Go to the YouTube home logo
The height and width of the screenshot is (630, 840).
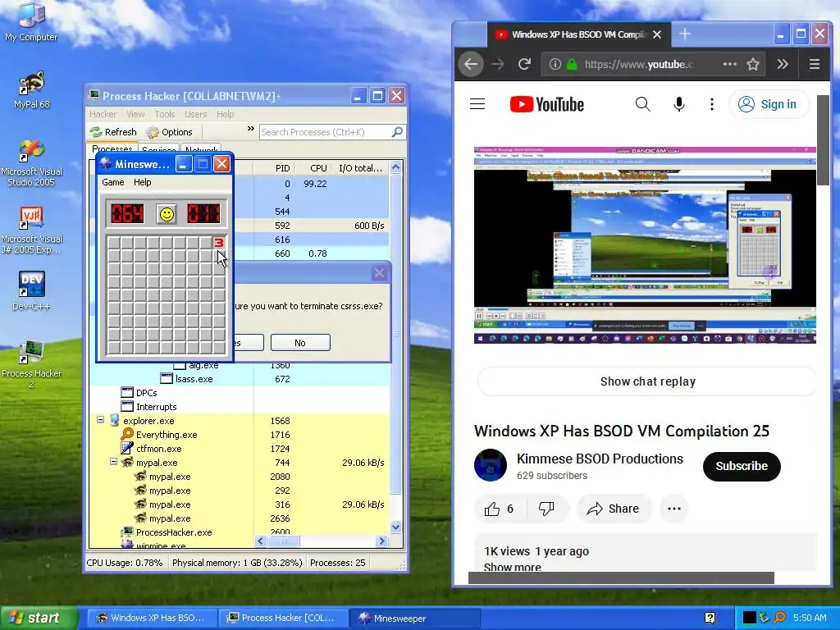(547, 104)
